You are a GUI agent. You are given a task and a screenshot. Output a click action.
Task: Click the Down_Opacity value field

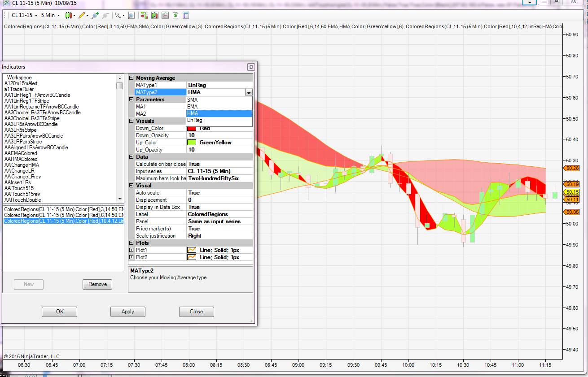219,135
